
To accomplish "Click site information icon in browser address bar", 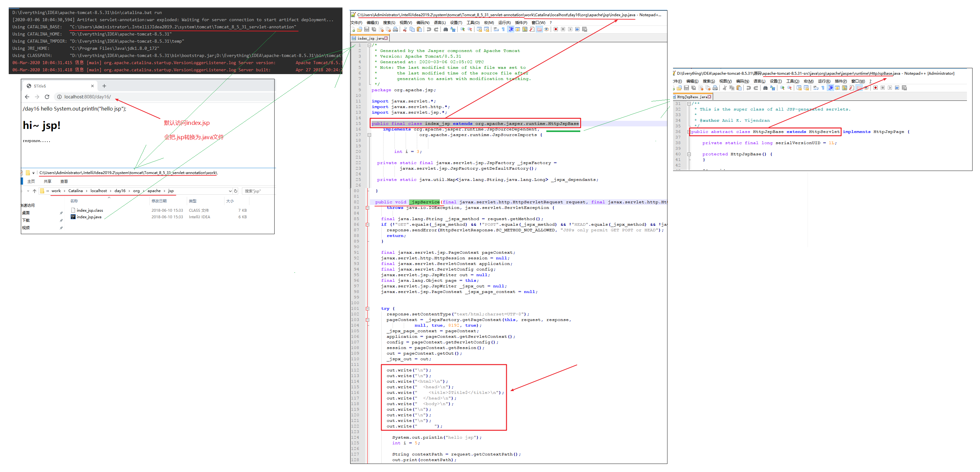I will tap(59, 97).
